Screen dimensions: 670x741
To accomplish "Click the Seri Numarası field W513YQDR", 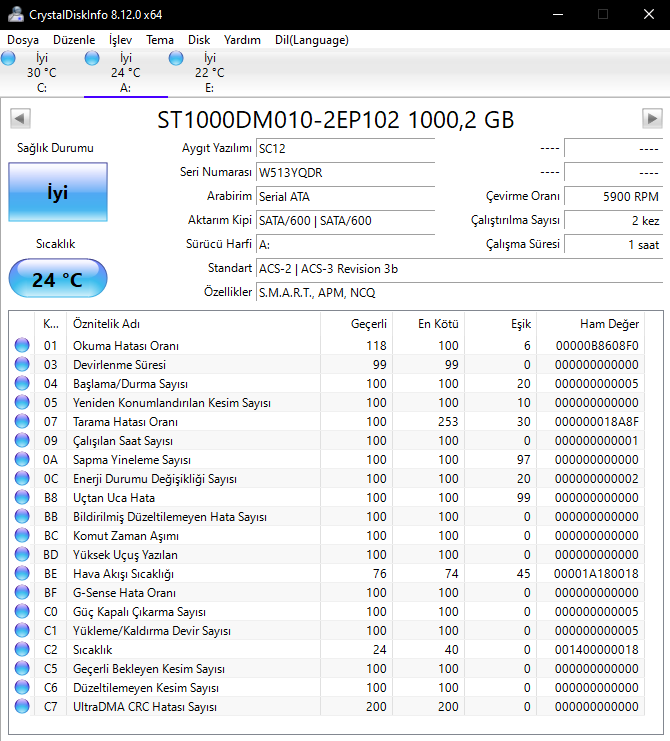I will tap(345, 172).
